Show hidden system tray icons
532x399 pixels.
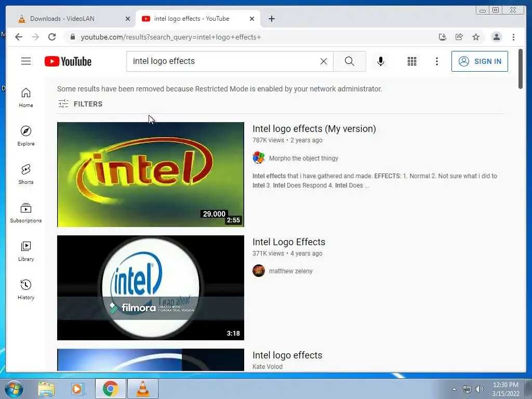[454, 389]
